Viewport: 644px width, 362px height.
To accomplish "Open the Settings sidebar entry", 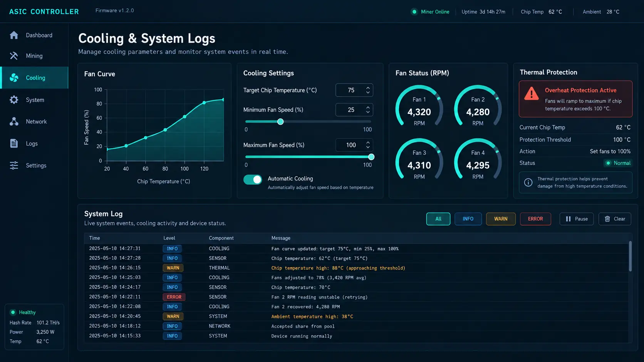I will (34, 165).
